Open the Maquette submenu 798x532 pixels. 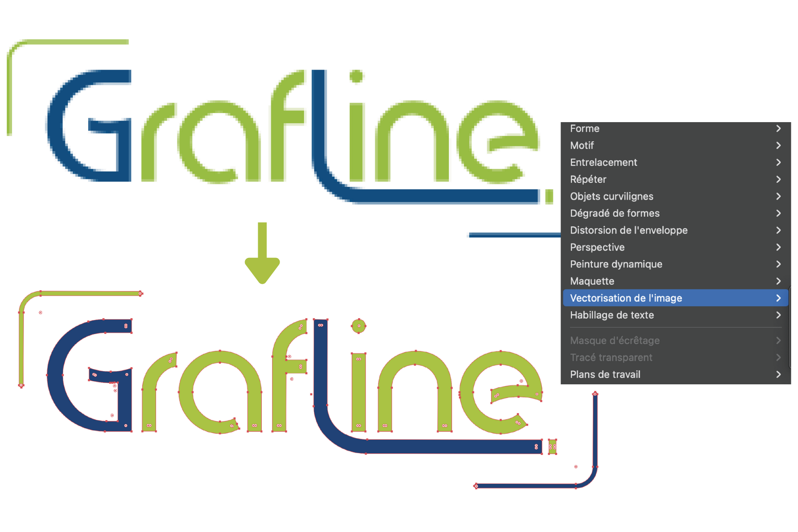[x=592, y=281]
